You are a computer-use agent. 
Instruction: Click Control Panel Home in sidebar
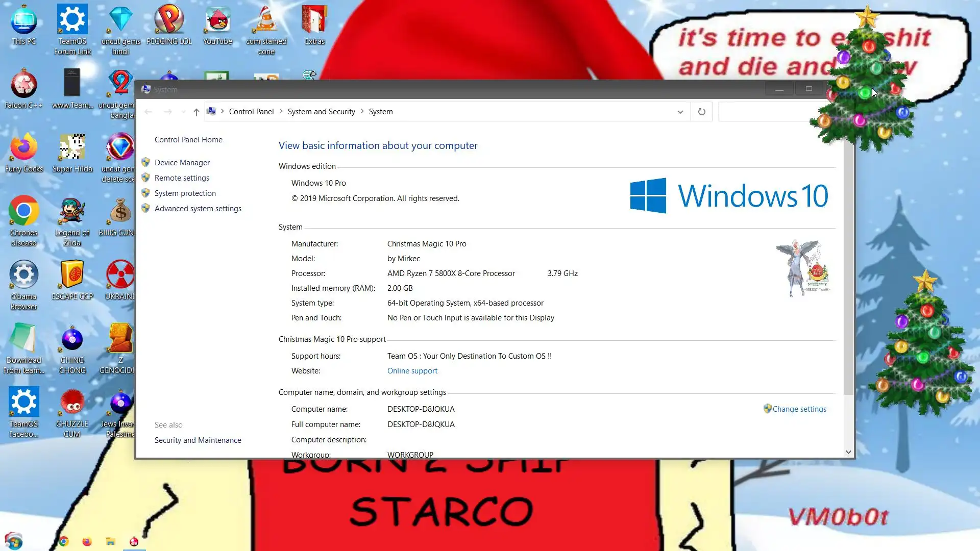click(188, 139)
